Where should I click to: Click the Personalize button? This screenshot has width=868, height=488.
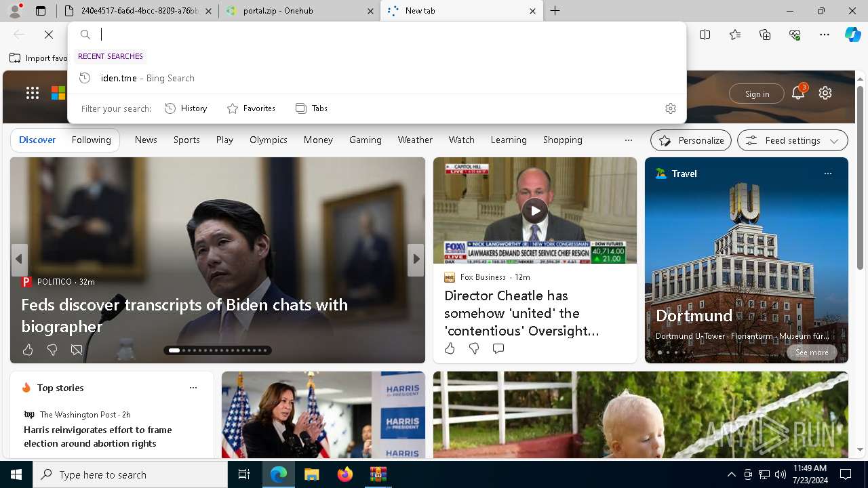pos(691,140)
